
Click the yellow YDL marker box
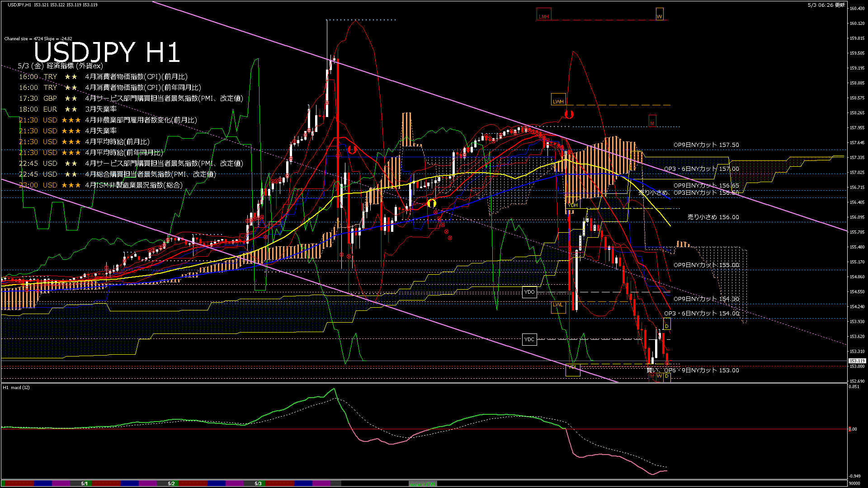pyautogui.click(x=573, y=370)
